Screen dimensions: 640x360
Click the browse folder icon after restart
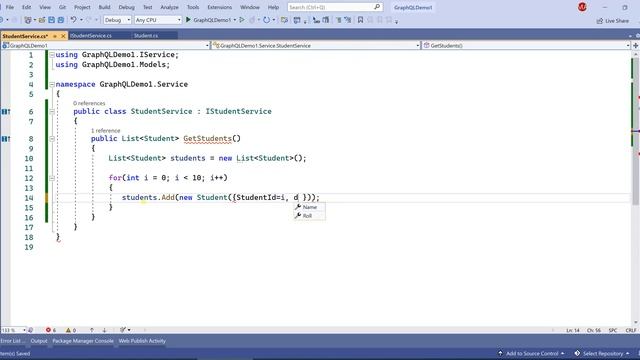[x=284, y=20]
